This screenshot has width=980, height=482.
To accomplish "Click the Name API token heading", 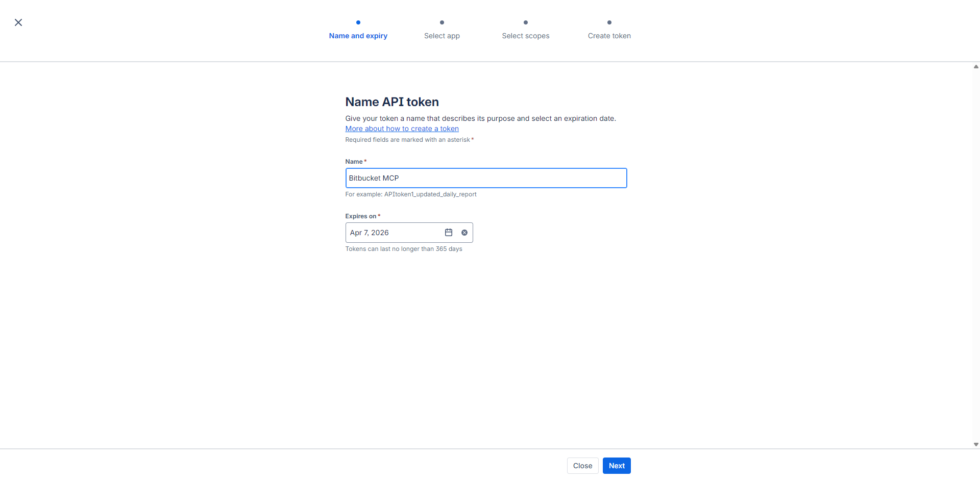I will (392, 102).
